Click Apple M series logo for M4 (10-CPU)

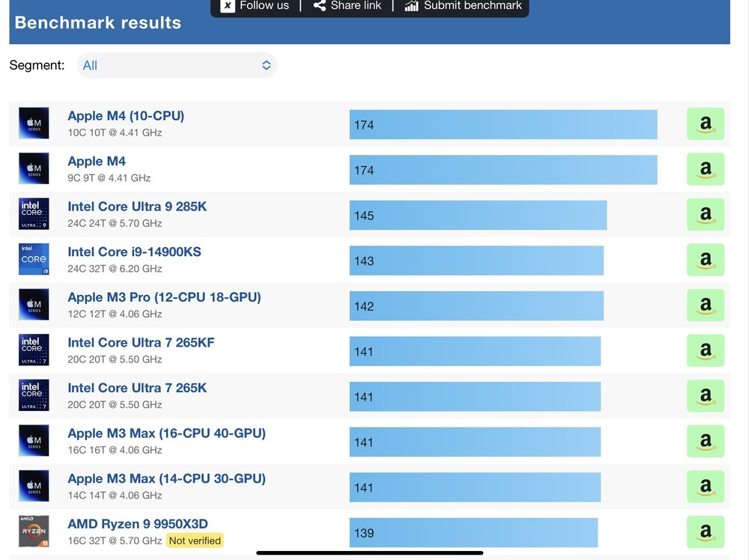pyautogui.click(x=34, y=124)
